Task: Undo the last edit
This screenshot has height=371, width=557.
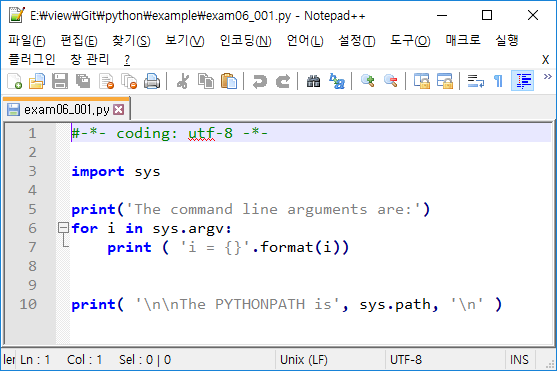Action: pyautogui.click(x=260, y=81)
